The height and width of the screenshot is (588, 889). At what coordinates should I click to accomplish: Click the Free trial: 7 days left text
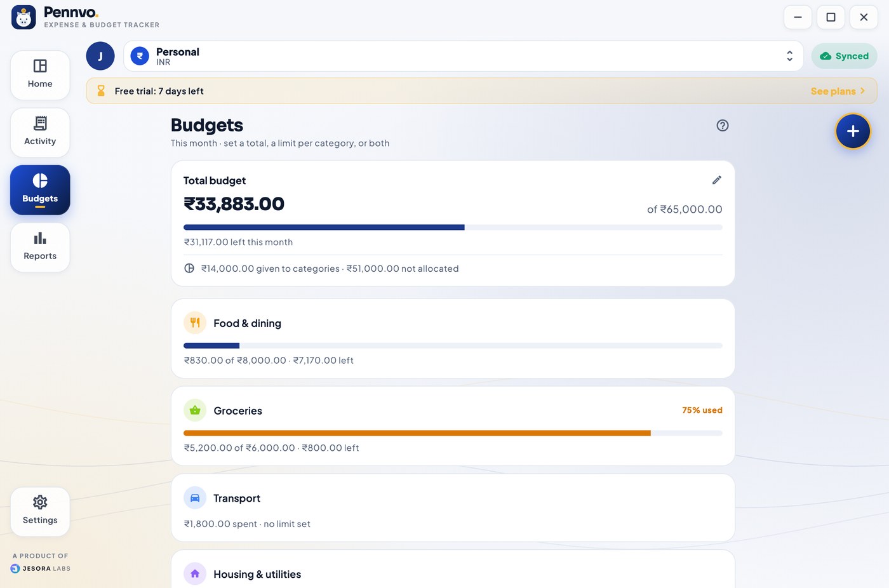(159, 91)
